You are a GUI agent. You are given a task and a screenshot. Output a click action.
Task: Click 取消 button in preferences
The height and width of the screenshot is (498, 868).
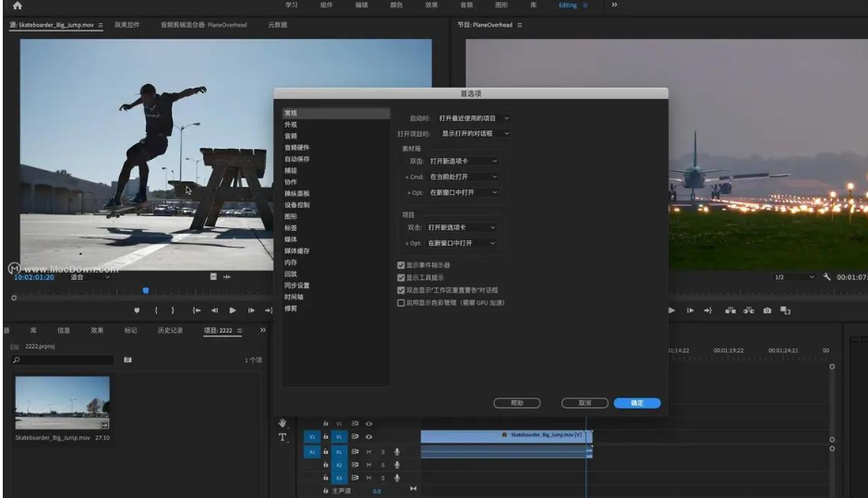585,403
